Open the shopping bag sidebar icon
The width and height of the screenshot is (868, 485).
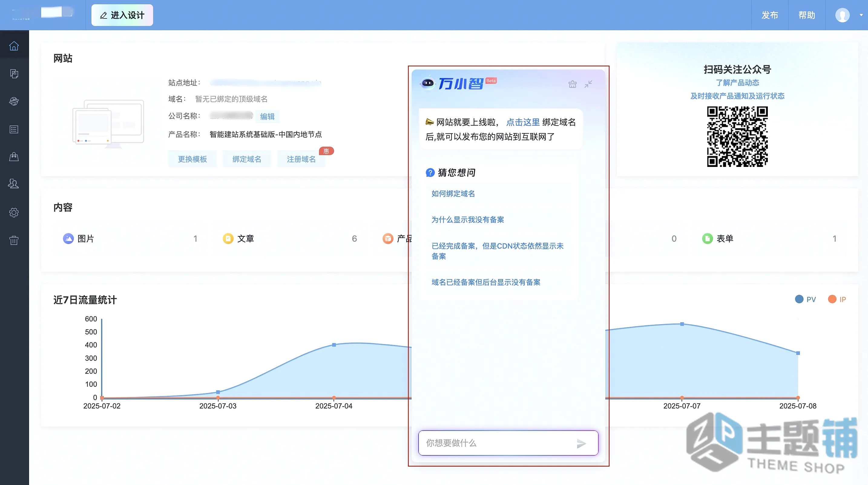(14, 157)
